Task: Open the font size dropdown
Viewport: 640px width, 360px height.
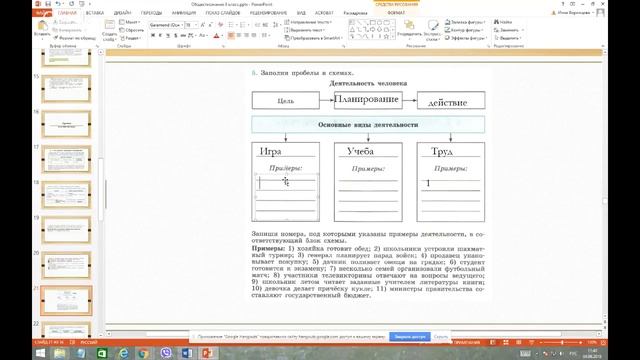Action: point(196,25)
